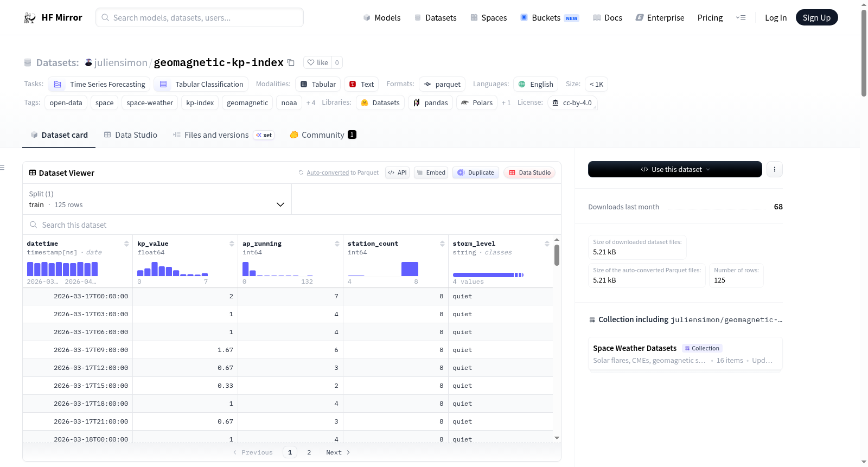Click the Tabular Classification task tag
The image size is (868, 467).
click(201, 84)
